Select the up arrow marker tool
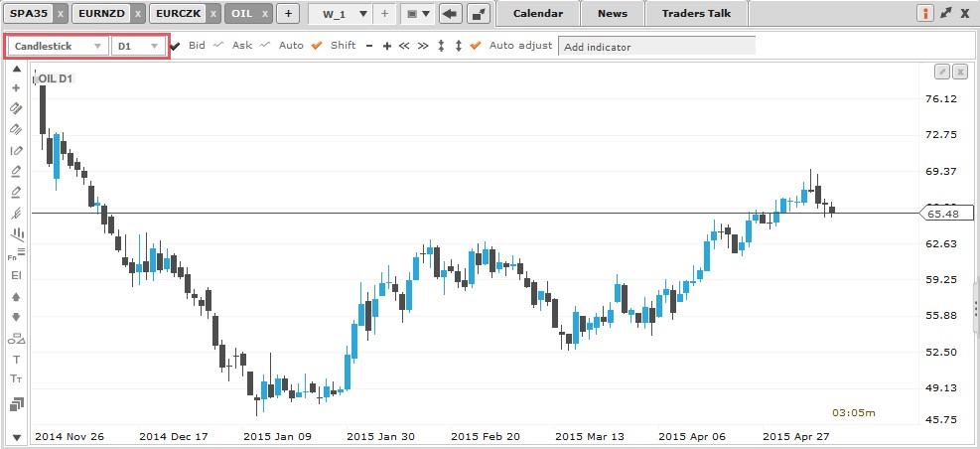 click(x=16, y=297)
